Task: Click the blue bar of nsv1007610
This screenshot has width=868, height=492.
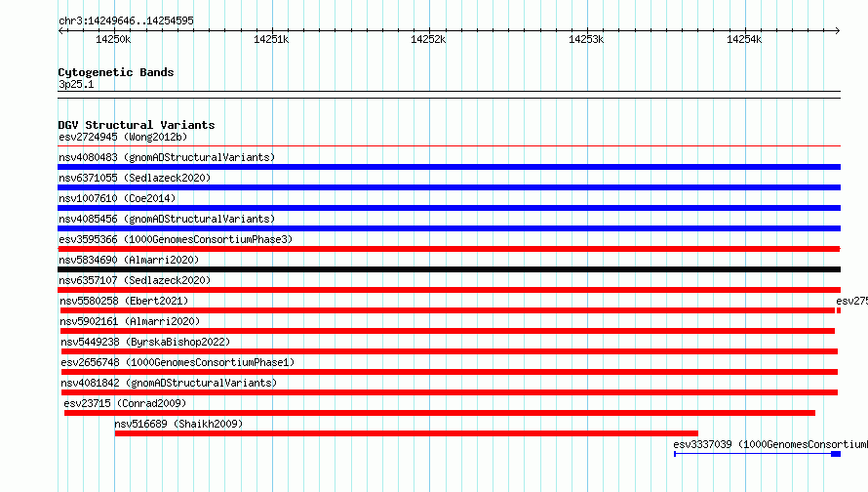Action: tap(449, 208)
